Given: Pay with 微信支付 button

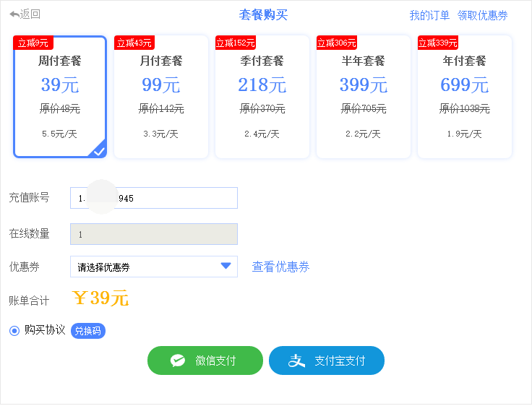Looking at the screenshot, I should pos(205,360).
